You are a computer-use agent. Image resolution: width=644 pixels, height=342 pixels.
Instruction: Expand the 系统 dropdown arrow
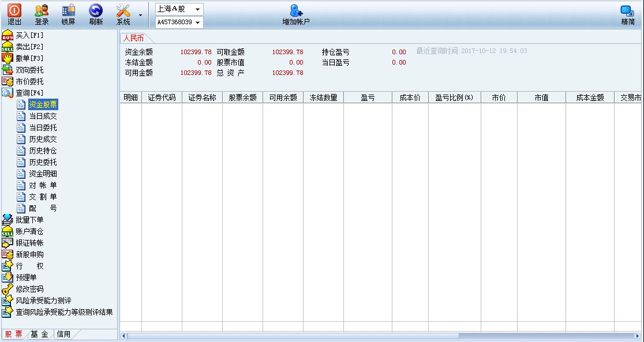[x=140, y=15]
